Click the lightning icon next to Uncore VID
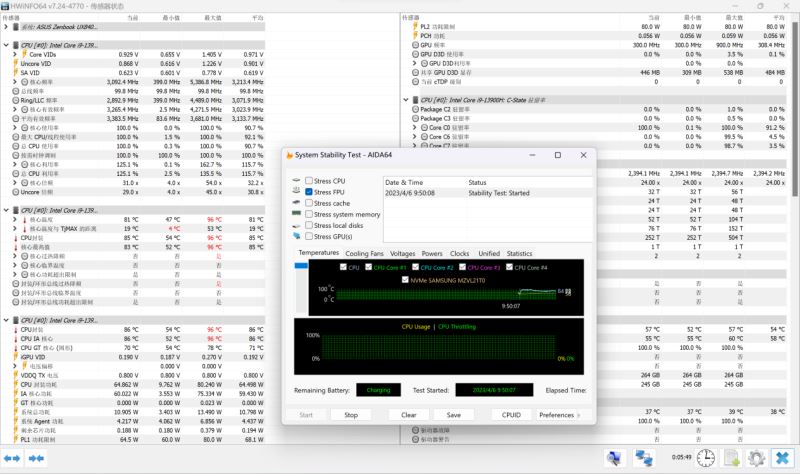This screenshot has height=474, width=800. click(x=15, y=63)
